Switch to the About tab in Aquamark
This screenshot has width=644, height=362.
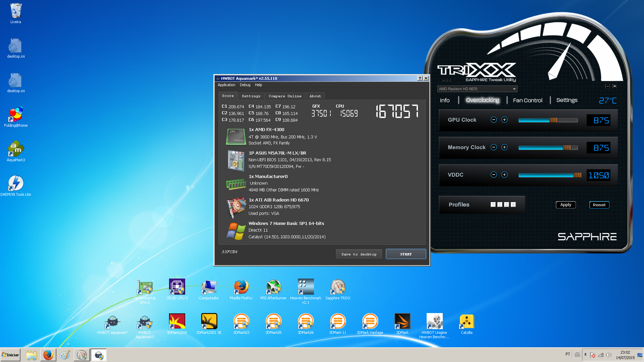(315, 96)
